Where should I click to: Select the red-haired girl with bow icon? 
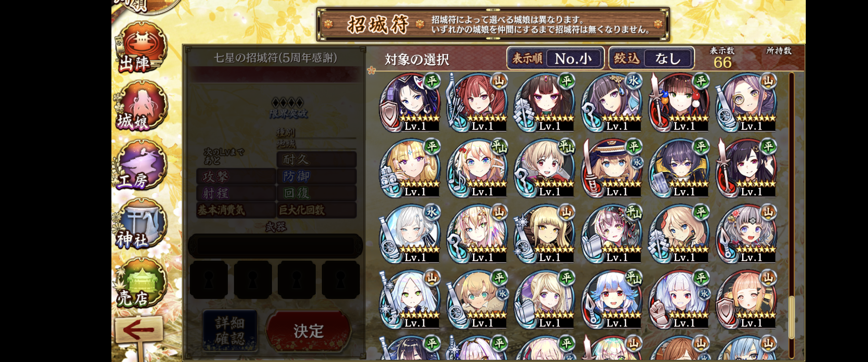pyautogui.click(x=477, y=103)
